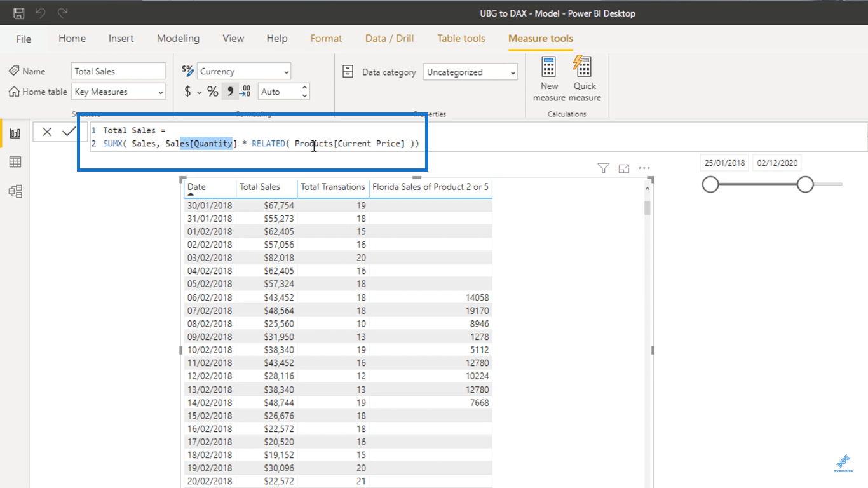Open More options ellipsis on visual

644,168
